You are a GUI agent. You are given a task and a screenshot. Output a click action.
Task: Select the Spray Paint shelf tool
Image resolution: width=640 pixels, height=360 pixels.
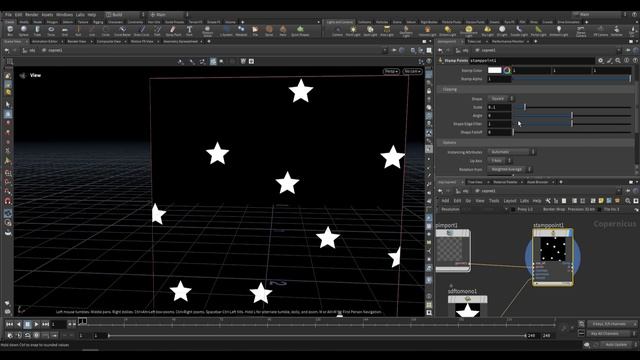(x=173, y=31)
